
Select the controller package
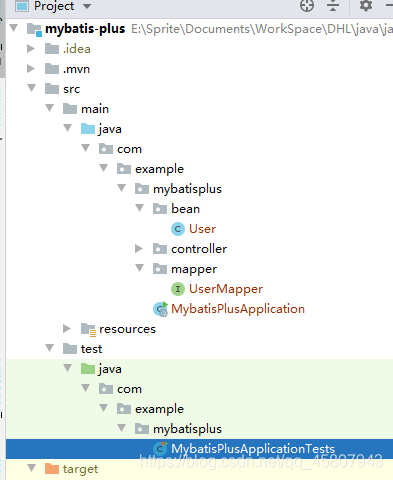199,249
